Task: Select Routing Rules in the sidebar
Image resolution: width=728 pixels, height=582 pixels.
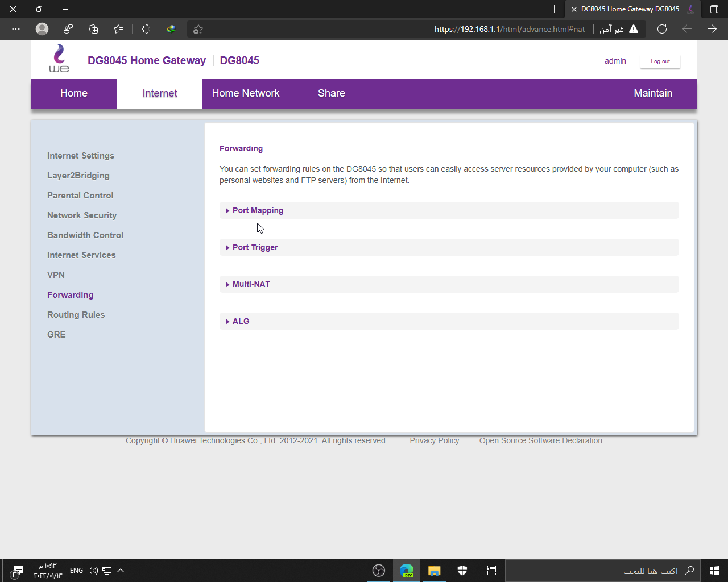Action: 76,315
